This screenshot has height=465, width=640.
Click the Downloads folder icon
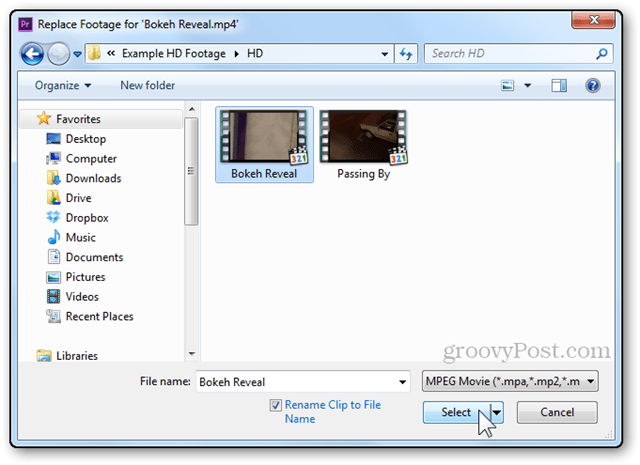point(53,178)
